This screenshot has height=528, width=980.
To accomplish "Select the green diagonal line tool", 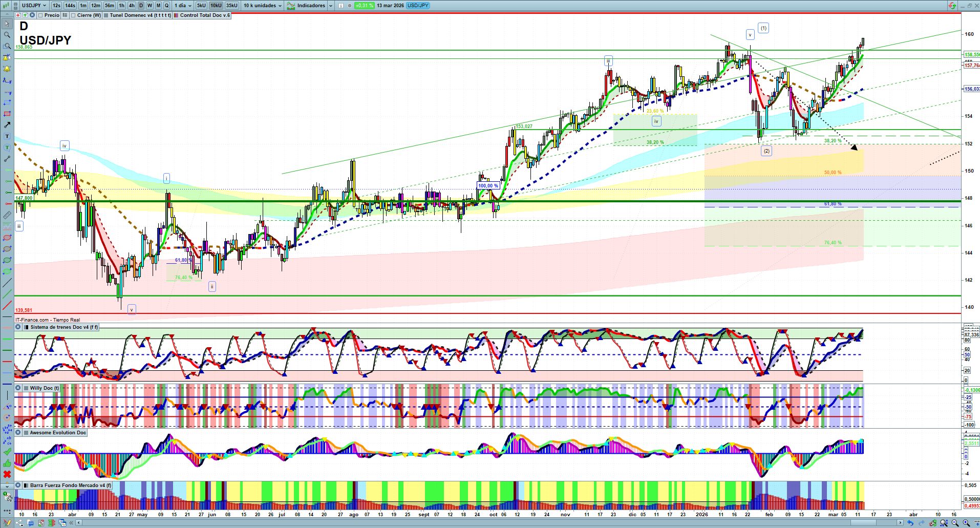I will (x=7, y=294).
